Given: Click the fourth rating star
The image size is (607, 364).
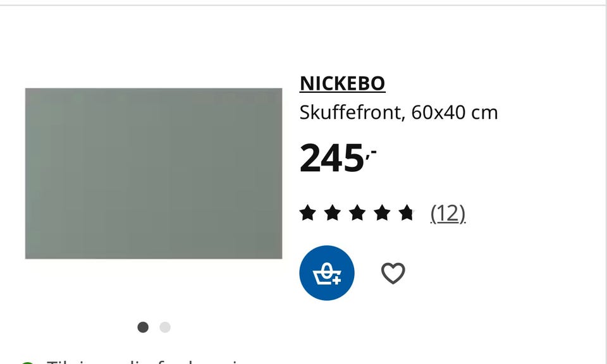Looking at the screenshot, I should coord(382,213).
